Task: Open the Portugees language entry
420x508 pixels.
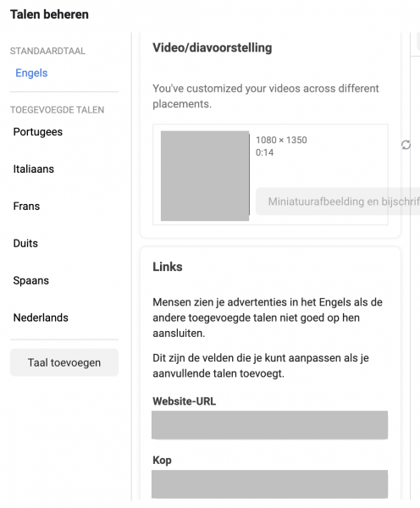Action: click(37, 132)
